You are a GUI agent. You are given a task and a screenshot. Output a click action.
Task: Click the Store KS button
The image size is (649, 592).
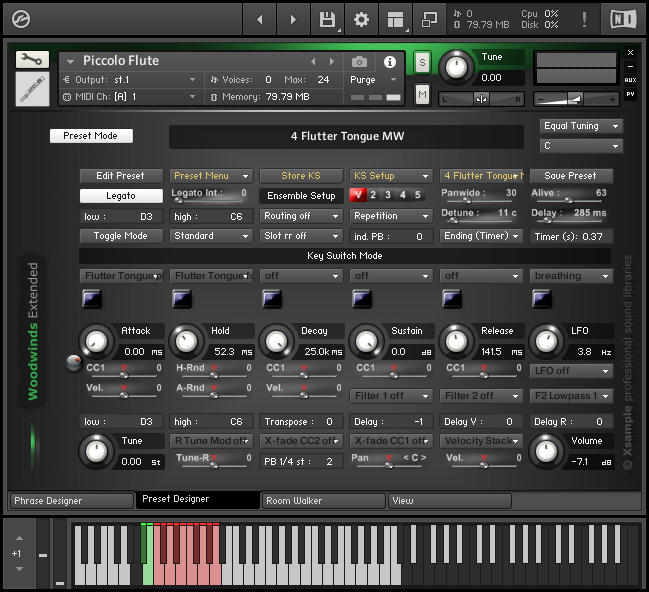click(301, 176)
